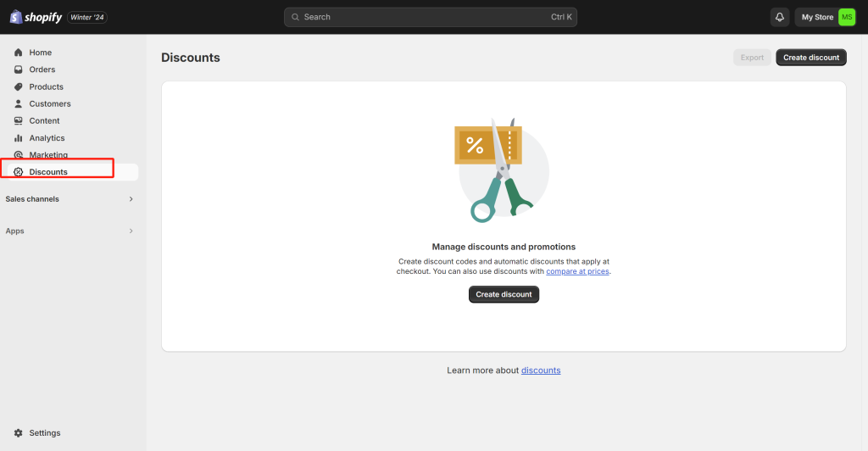Click the Shopify logo
868x451 pixels.
point(36,17)
